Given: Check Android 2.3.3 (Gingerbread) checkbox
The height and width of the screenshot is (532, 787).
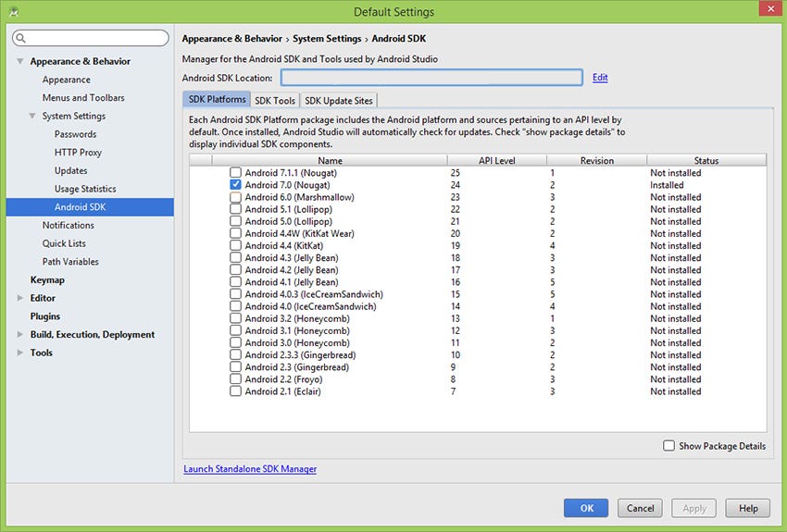Looking at the screenshot, I should click(235, 355).
